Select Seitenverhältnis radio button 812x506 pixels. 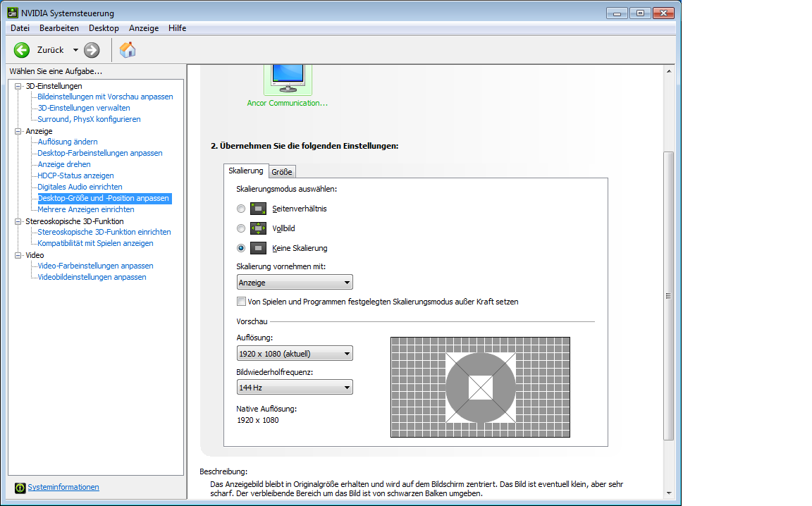[x=241, y=209]
